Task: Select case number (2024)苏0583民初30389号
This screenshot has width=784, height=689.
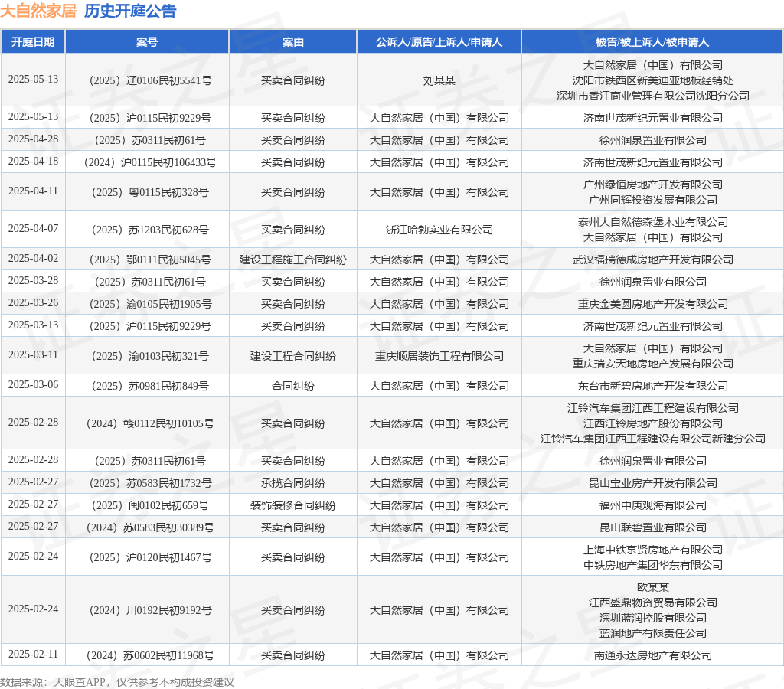Action: 150,527
